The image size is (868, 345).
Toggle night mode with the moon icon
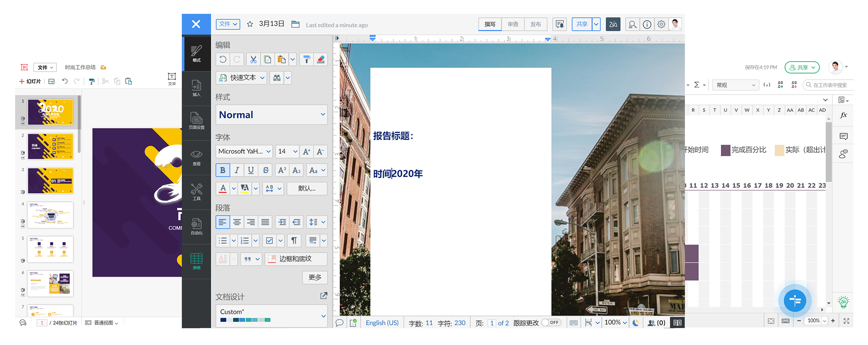(x=636, y=323)
